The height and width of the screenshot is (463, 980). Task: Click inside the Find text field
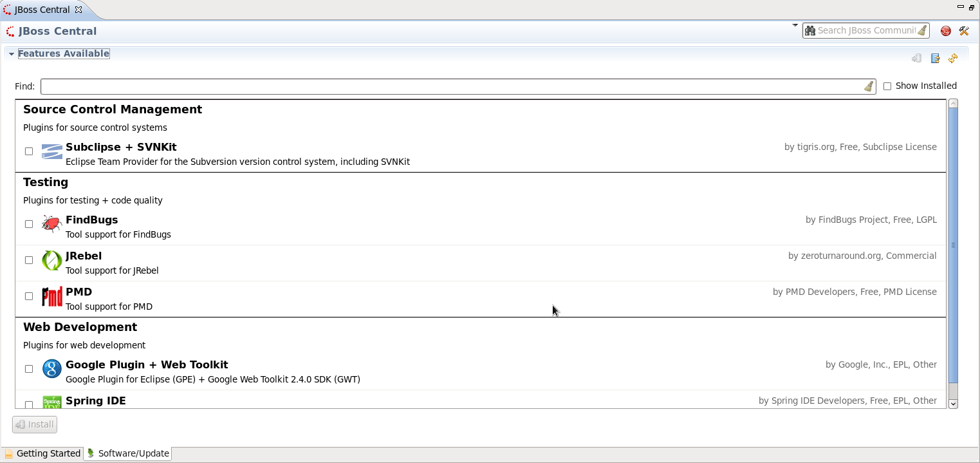point(450,86)
